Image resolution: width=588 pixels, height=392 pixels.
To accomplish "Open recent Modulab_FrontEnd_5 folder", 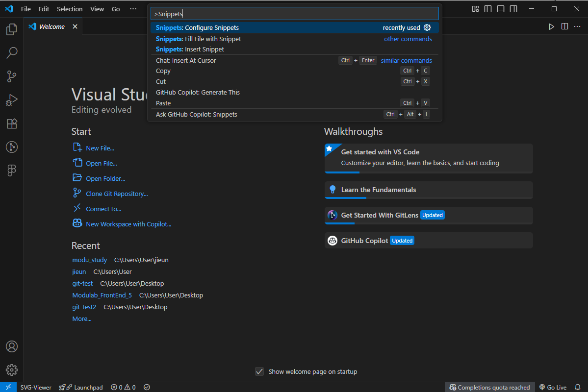I will 102,295.
